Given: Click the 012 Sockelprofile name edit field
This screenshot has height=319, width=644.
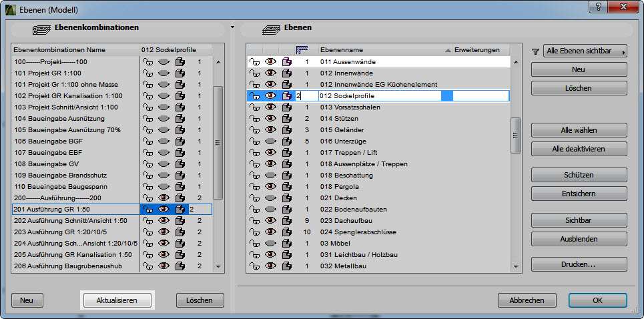Looking at the screenshot, I should pyautogui.click(x=380, y=95).
